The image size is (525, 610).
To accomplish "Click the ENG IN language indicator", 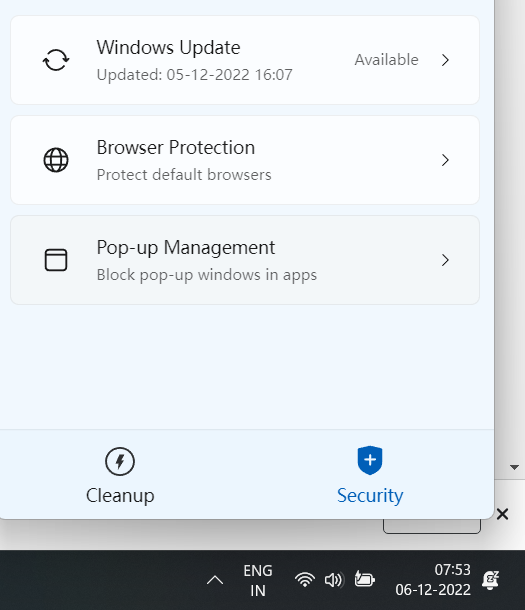I will (258, 580).
